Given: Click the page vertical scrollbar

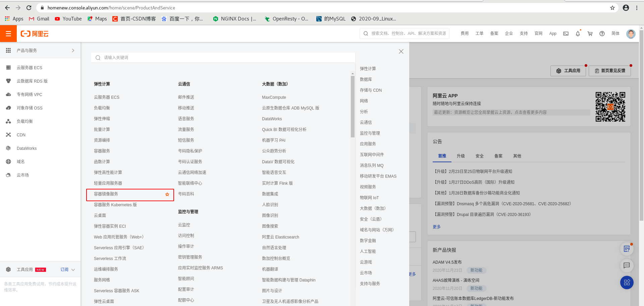Looking at the screenshot, I should (641, 126).
